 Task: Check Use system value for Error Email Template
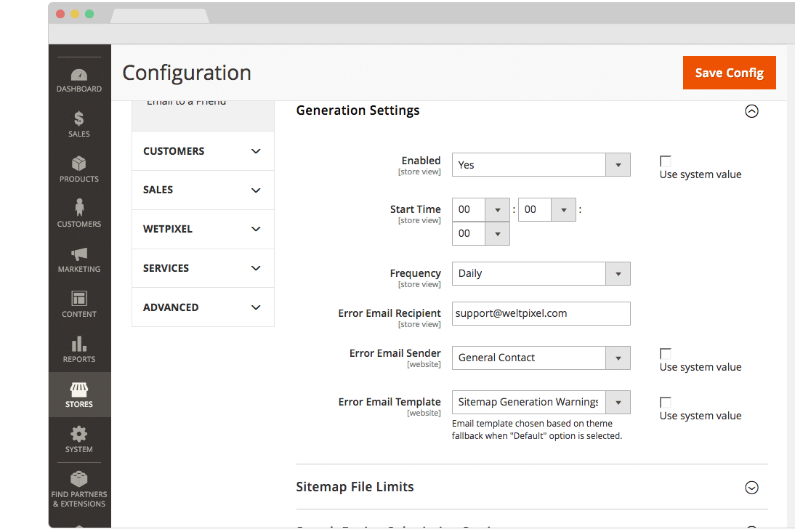tap(665, 403)
